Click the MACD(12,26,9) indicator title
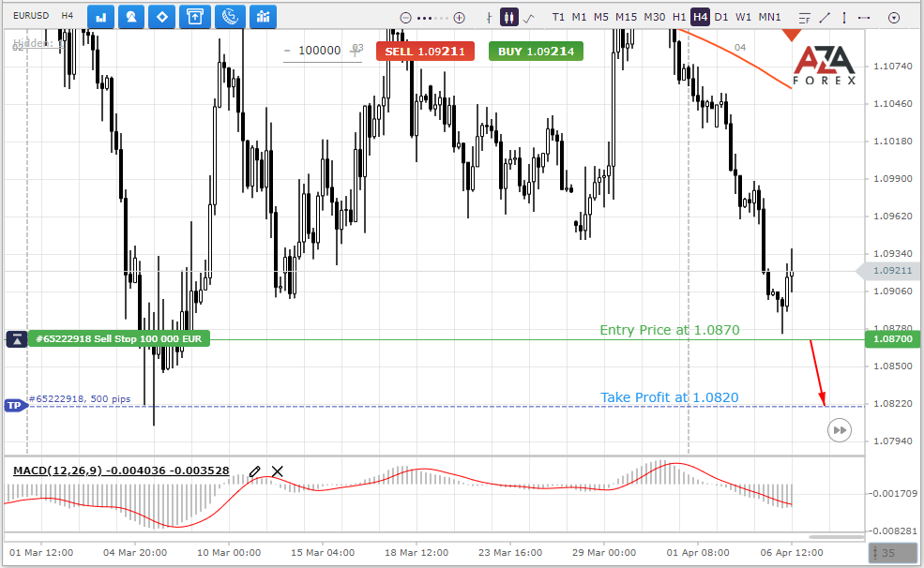Screen dimensions: 924x568 tap(121, 471)
